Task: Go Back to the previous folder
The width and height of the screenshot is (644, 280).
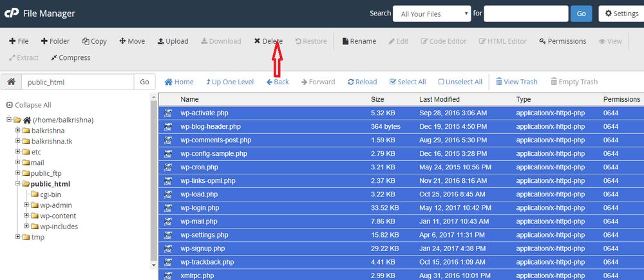Action: (x=278, y=82)
